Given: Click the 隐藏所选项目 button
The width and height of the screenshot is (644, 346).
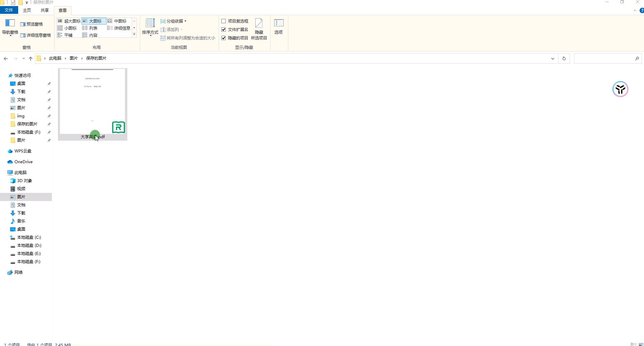Looking at the screenshot, I should (259, 29).
